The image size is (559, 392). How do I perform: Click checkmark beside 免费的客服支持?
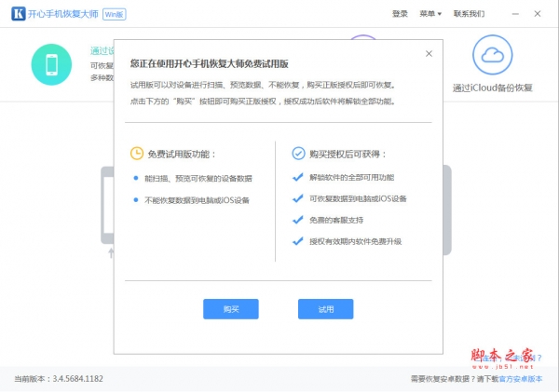(298, 220)
